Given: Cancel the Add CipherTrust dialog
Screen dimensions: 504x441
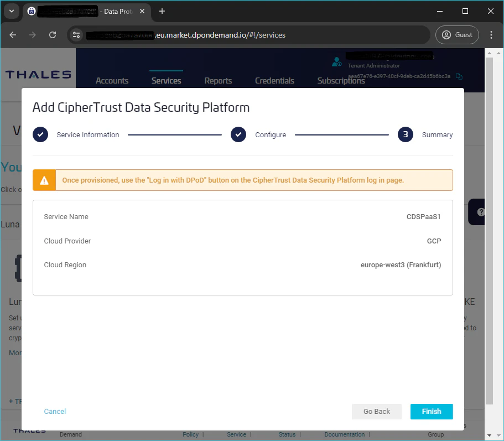Looking at the screenshot, I should pos(55,412).
